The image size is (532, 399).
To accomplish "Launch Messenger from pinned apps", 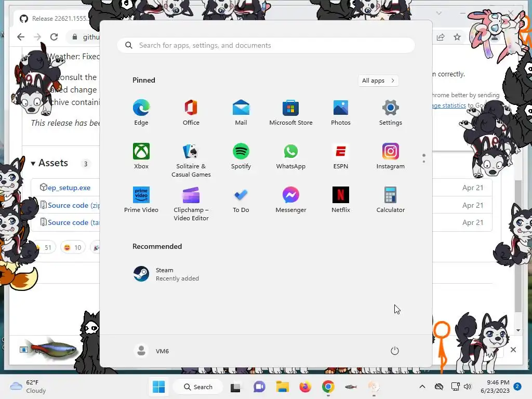I will [291, 200].
